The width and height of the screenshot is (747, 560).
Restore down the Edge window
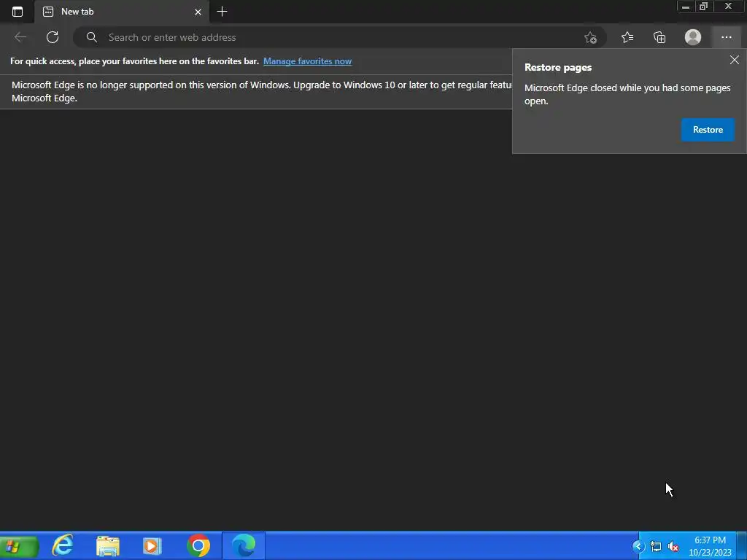(x=703, y=6)
